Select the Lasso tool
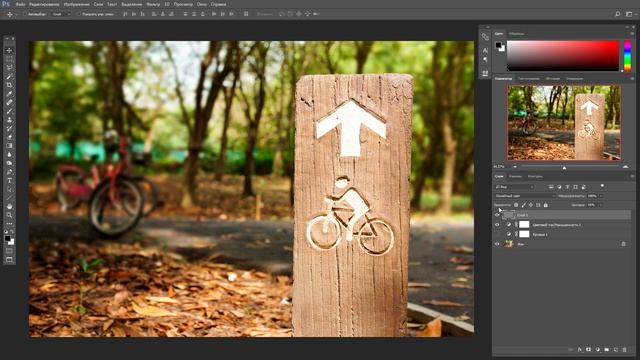This screenshot has height=360, width=640. 9,68
